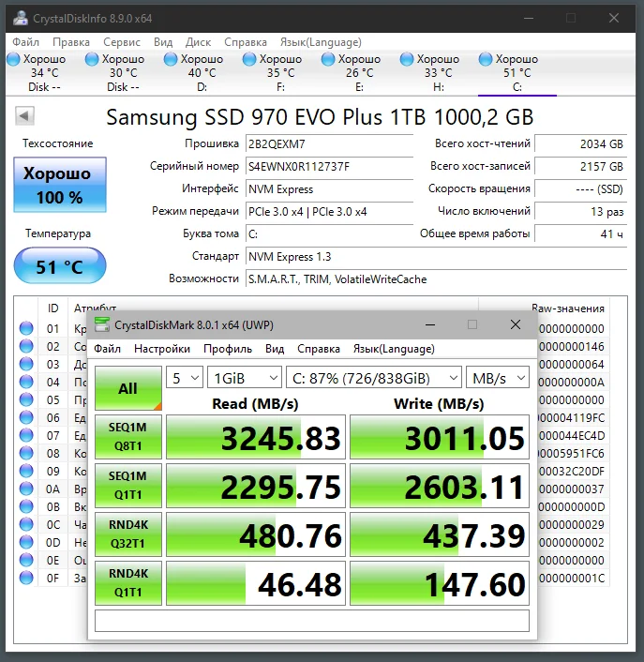644x662 pixels.
Task: Click the firmware field 2B2QEXM7
Action: 329,144
